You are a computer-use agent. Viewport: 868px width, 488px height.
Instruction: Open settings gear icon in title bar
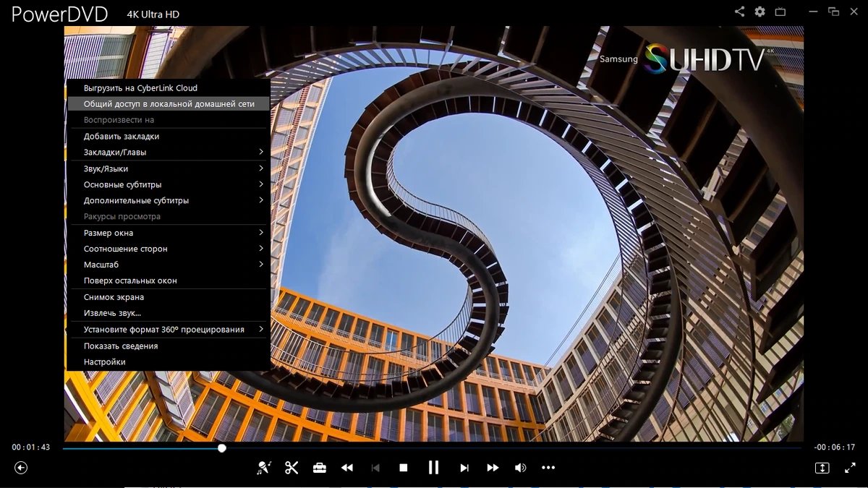point(759,12)
